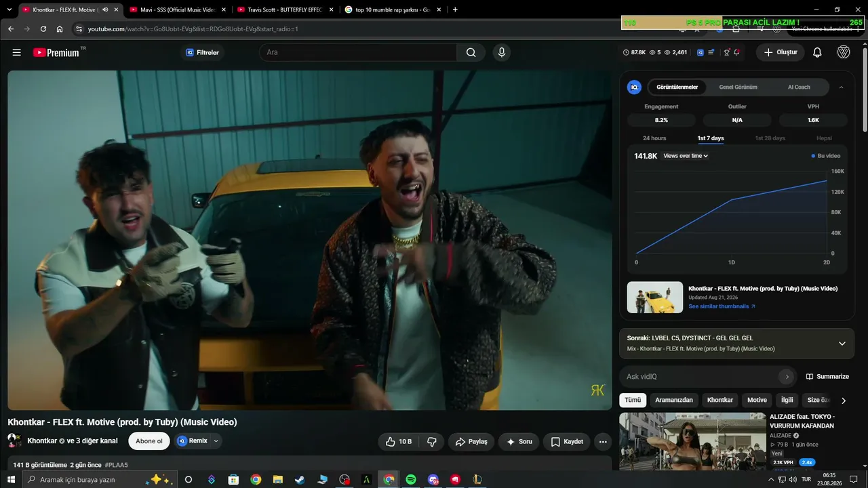This screenshot has height=488, width=868.
Task: Open ALIZADE VURURUM KAFANDAN video thumbnail
Action: click(692, 441)
